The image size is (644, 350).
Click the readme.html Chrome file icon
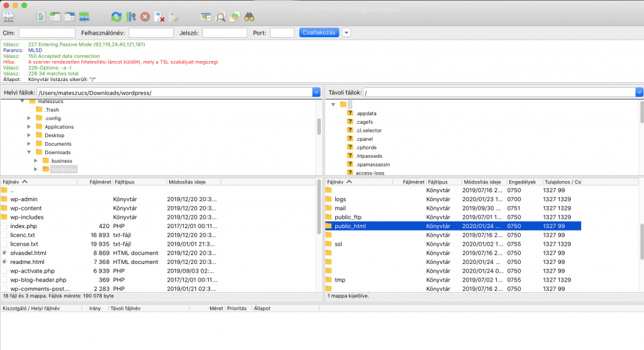pyautogui.click(x=4, y=262)
